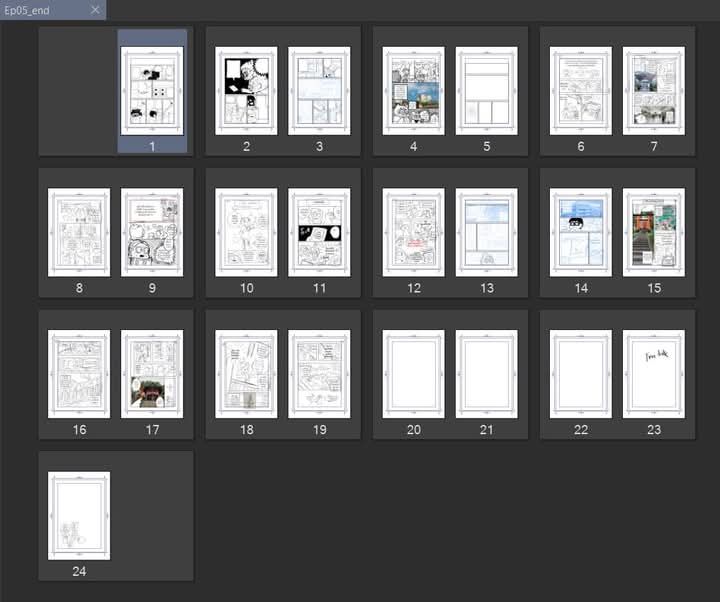Select page 24 thumbnail
The image size is (720, 602).
(x=79, y=516)
